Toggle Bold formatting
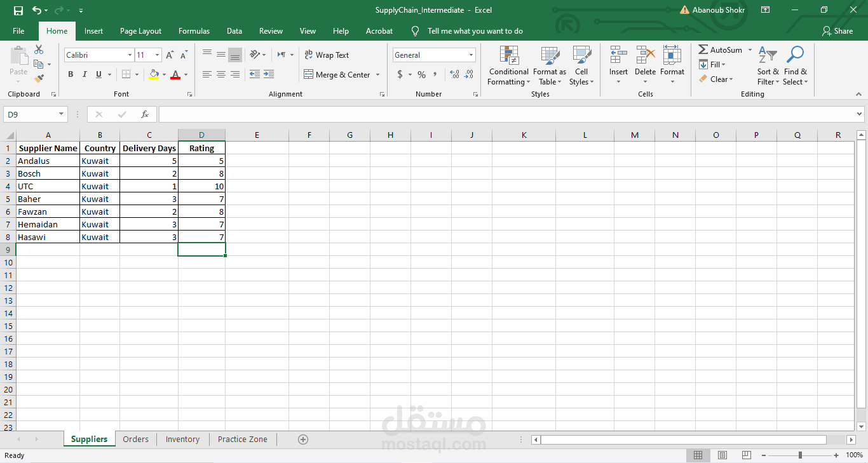 (x=71, y=74)
